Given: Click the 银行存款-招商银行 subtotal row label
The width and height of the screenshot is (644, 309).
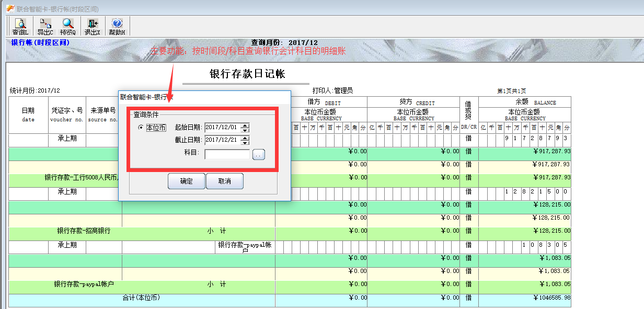Looking at the screenshot, I should tap(84, 231).
